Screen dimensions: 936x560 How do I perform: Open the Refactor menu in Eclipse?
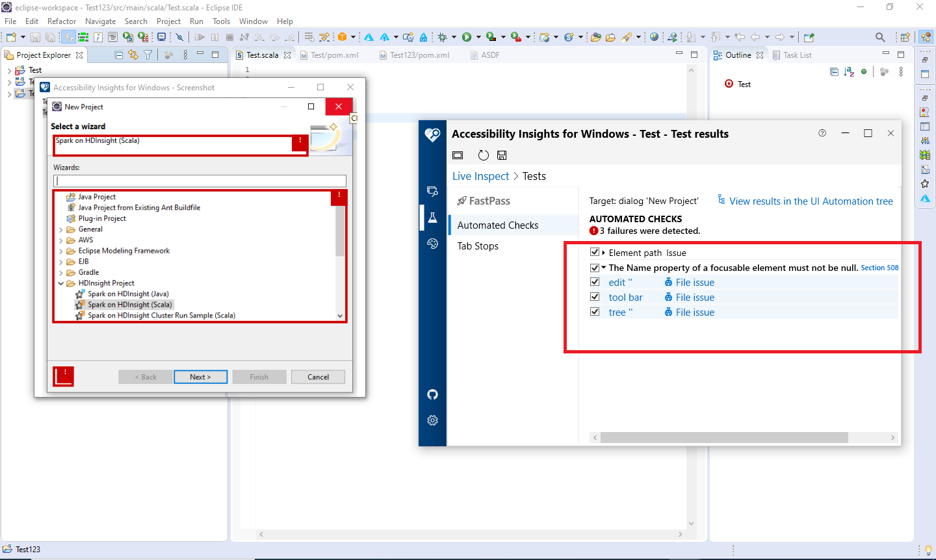click(x=62, y=21)
